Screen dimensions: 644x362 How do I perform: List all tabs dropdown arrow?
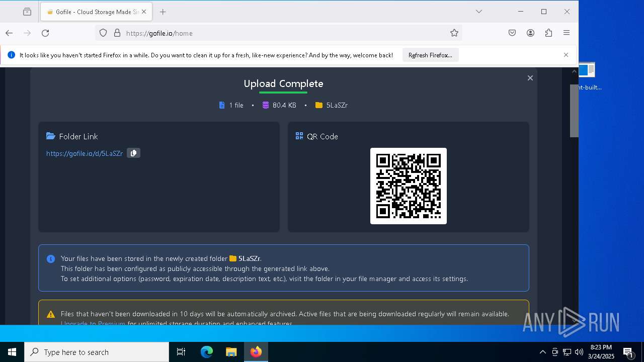(479, 12)
